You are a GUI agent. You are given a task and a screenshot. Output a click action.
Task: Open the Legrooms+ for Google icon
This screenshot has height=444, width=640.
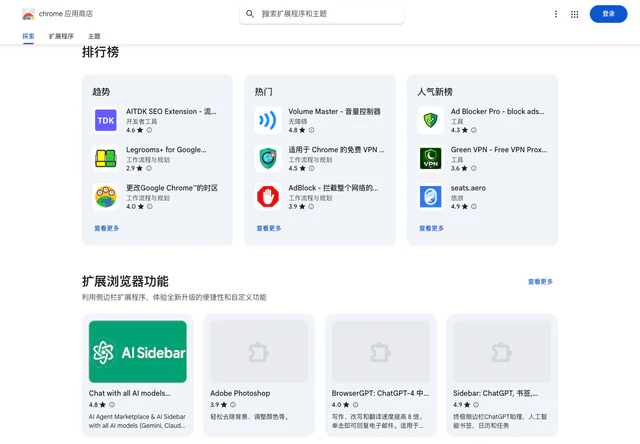click(x=106, y=158)
